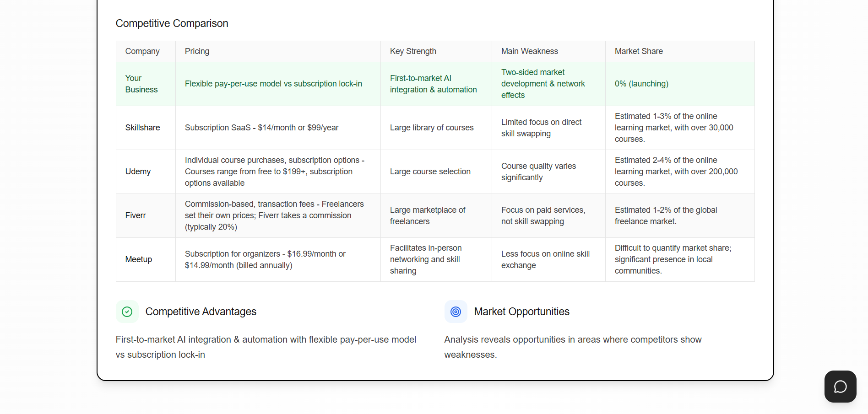The width and height of the screenshot is (868, 414).
Task: Click the Competitive Advantages heading text
Action: point(201,312)
